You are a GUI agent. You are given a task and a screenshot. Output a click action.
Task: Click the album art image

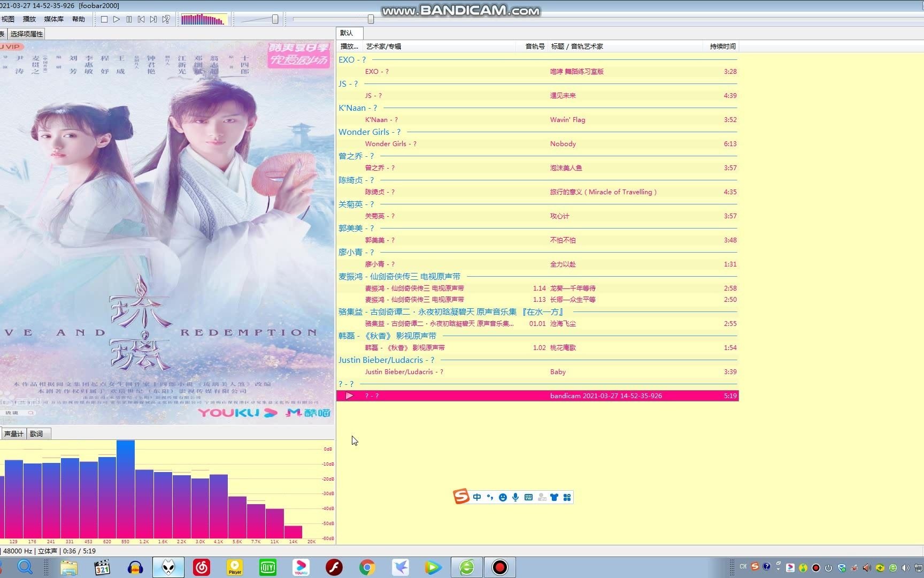(x=167, y=232)
